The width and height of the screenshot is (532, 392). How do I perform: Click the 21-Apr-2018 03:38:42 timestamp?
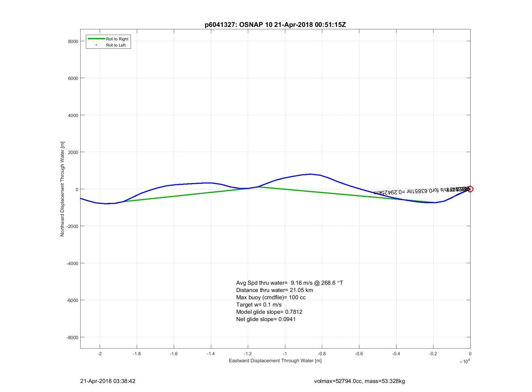[x=108, y=381]
